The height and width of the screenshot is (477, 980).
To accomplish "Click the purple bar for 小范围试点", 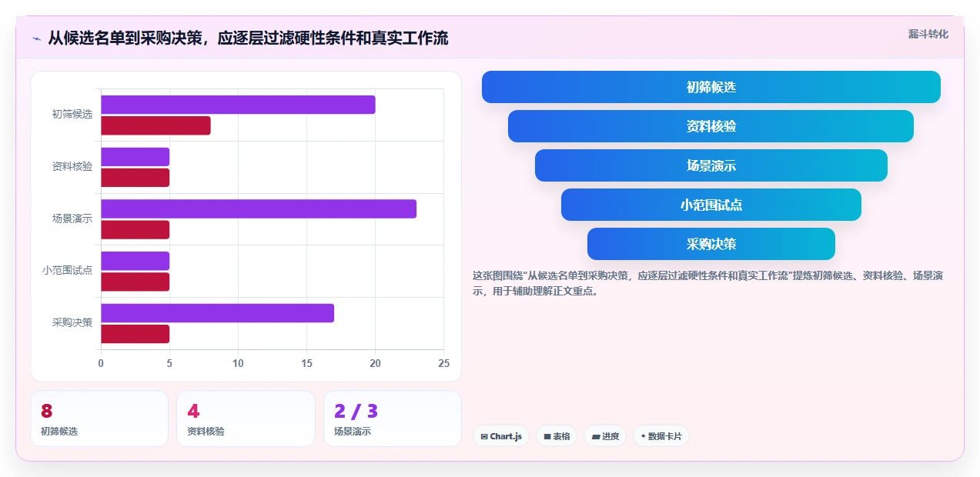I will pos(135,261).
